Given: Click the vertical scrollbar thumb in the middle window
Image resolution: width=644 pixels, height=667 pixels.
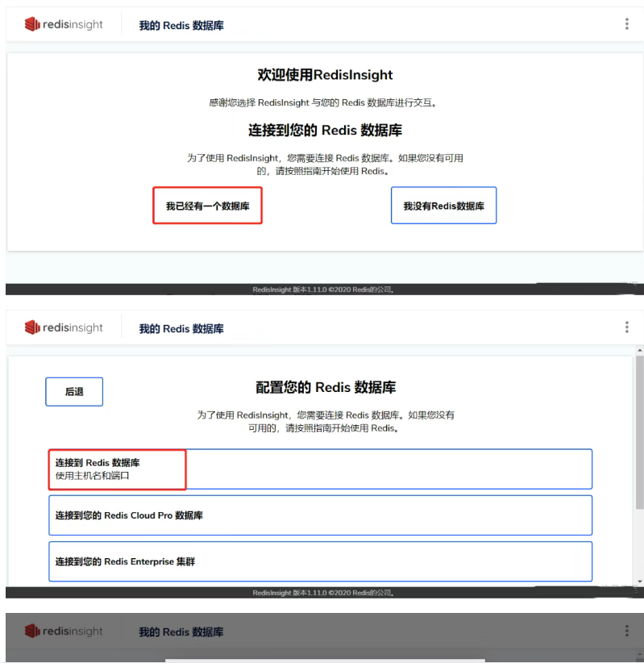Looking at the screenshot, I should click(640, 432).
